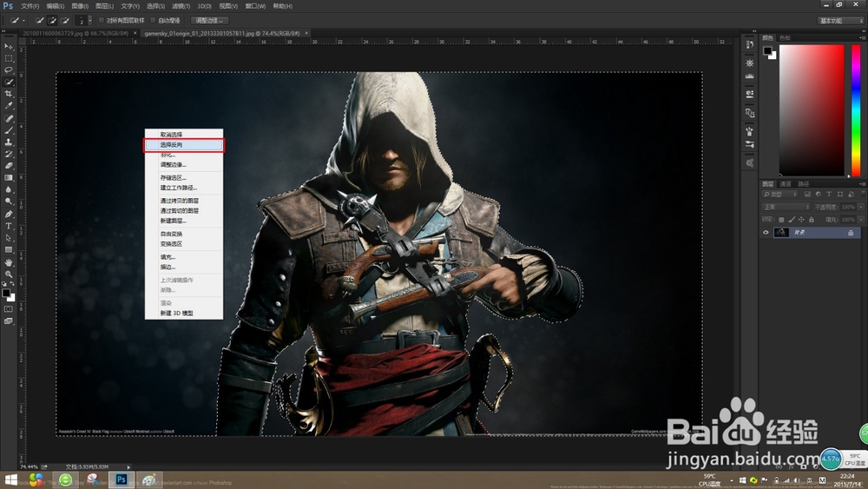
Task: Choose 新建 3D 模型 in context menu
Action: (184, 314)
